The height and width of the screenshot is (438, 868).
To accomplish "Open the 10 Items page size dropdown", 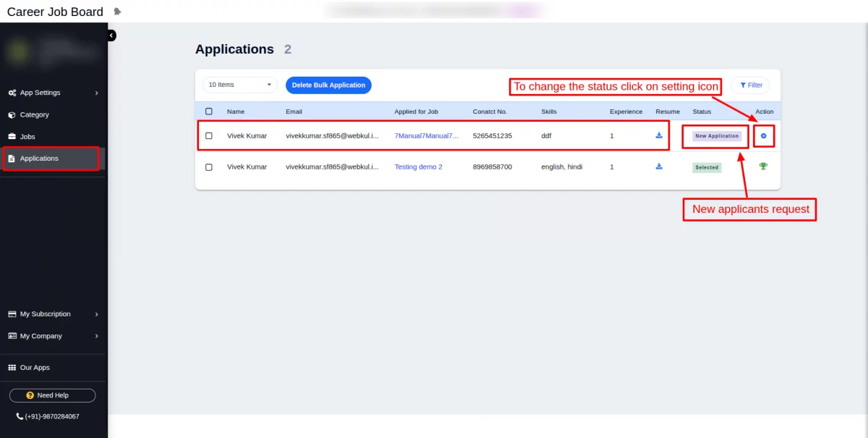I will (239, 85).
